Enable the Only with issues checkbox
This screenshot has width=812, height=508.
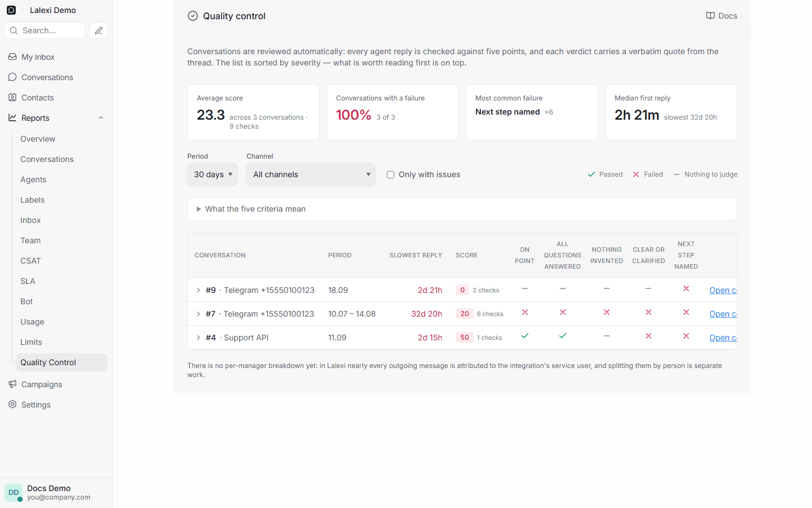[390, 174]
